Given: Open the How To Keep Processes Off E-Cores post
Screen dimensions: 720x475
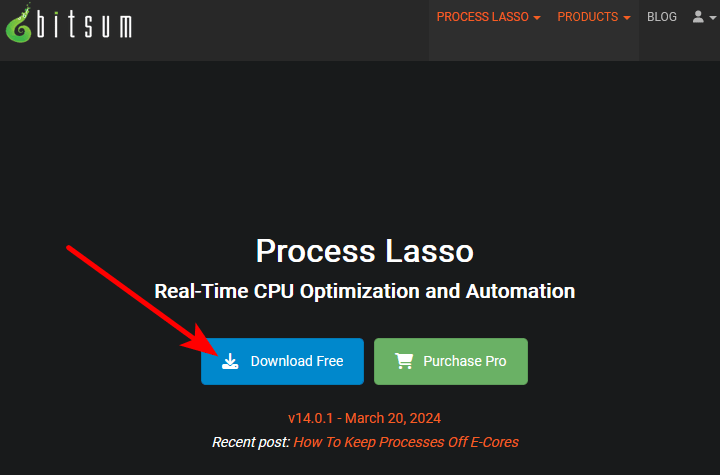Looking at the screenshot, I should [406, 441].
